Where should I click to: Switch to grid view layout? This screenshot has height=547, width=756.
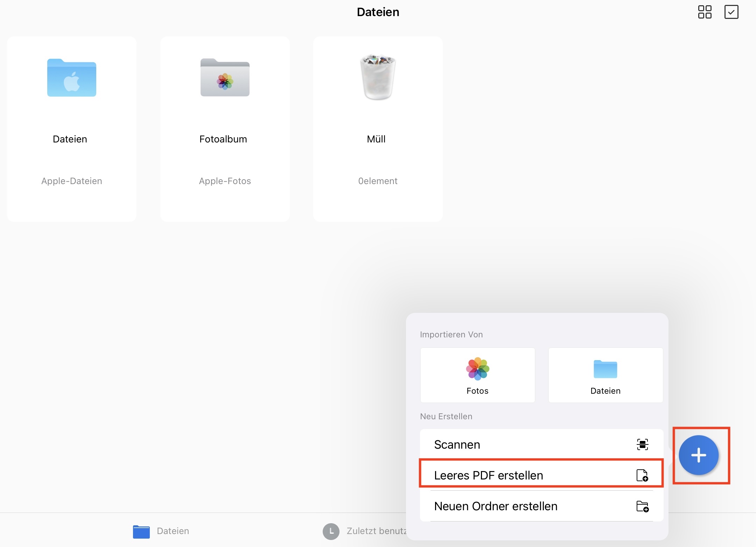click(705, 12)
